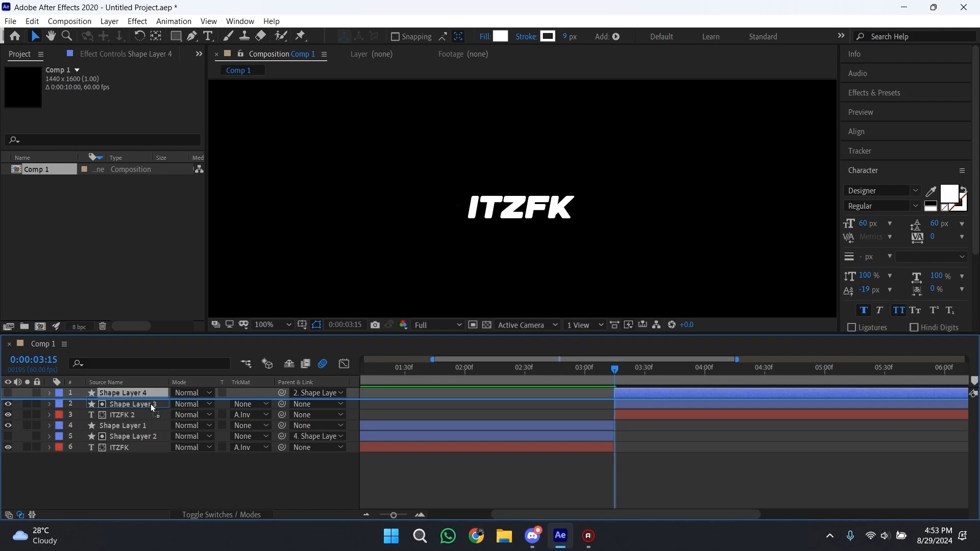The width and height of the screenshot is (980, 551).
Task: Click the Fill color swatch
Action: pyautogui.click(x=501, y=36)
